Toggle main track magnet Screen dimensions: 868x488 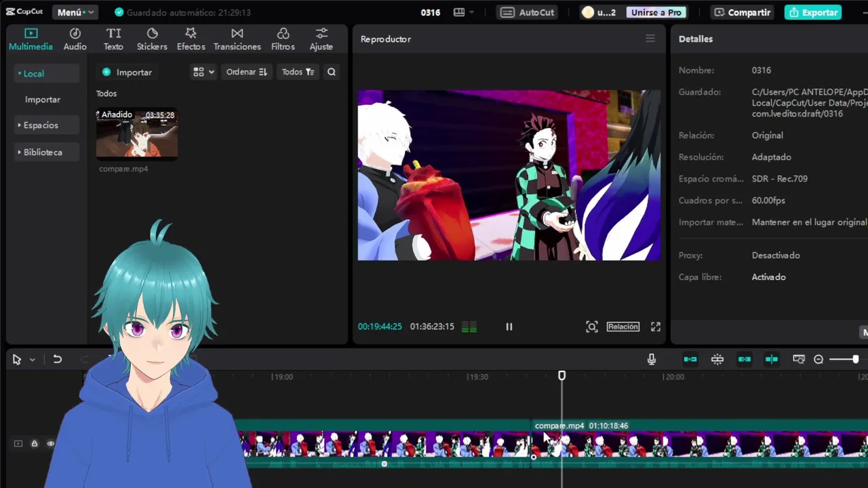point(690,359)
